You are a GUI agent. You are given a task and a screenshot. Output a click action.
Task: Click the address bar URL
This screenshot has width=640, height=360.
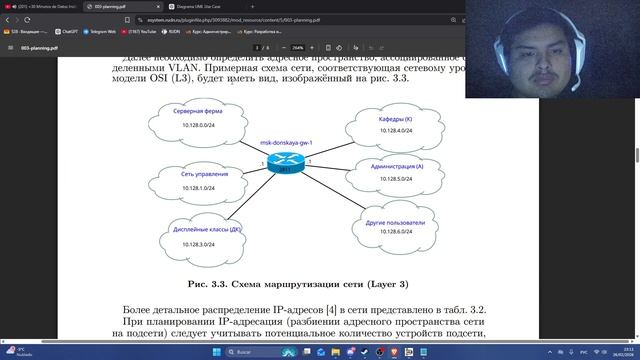[x=234, y=20]
